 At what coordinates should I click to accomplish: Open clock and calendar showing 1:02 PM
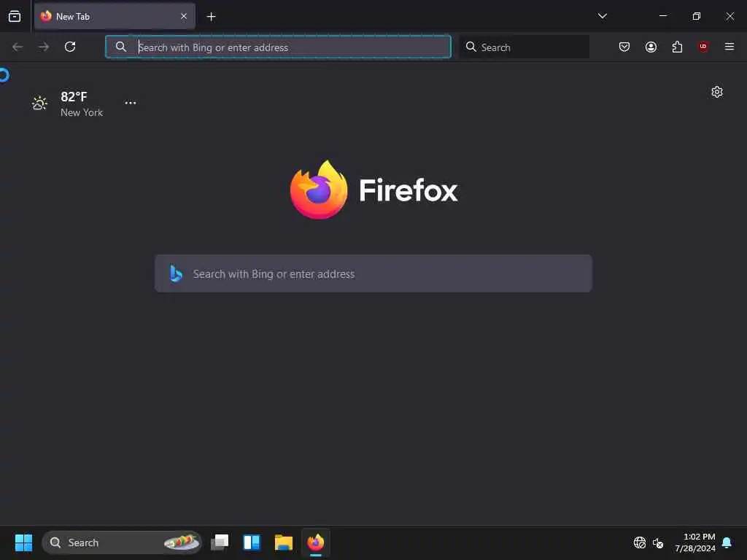point(695,542)
